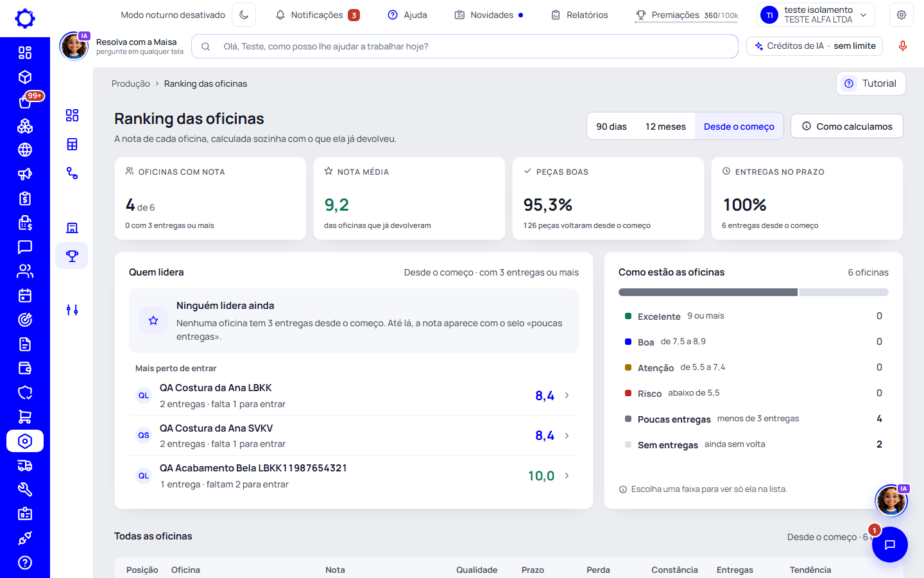Filter by Sem entregas category
Viewport: 924px width, 578px height.
tap(753, 444)
